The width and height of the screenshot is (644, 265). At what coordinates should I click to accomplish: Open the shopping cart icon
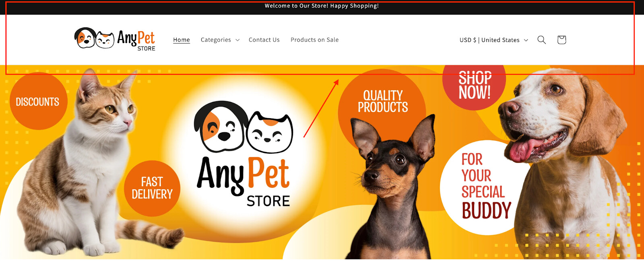561,40
